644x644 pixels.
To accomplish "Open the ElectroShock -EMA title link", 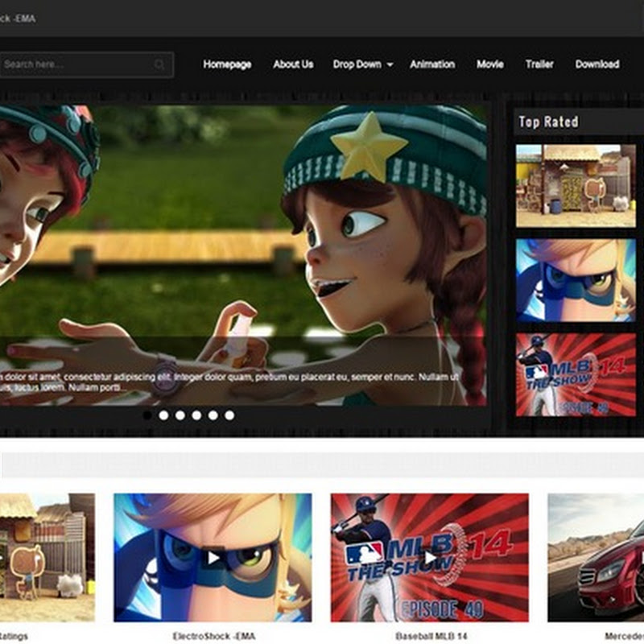I will pyautogui.click(x=213, y=636).
